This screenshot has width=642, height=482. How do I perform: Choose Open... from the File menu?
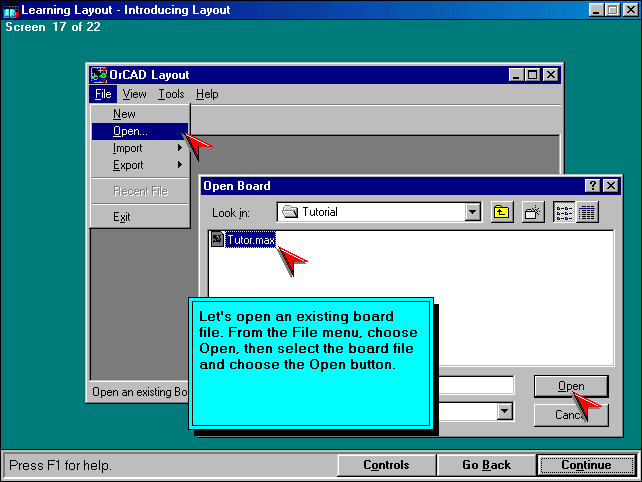130,131
